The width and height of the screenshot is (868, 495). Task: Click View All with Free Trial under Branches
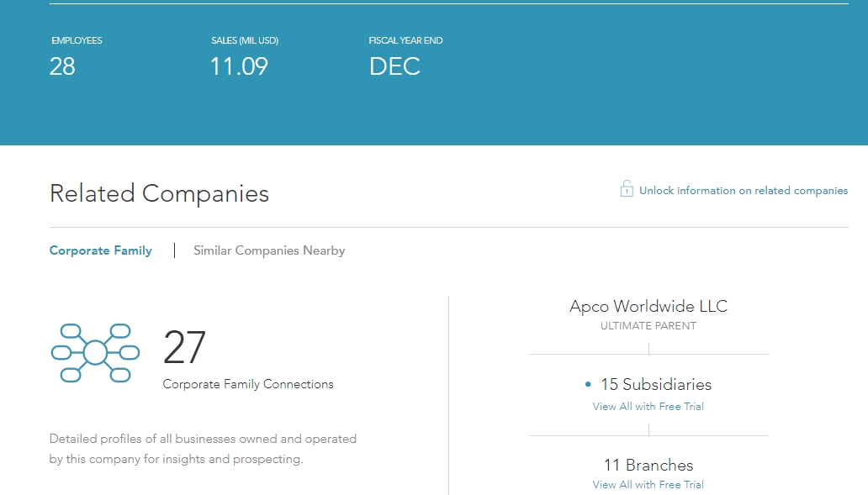coord(648,485)
